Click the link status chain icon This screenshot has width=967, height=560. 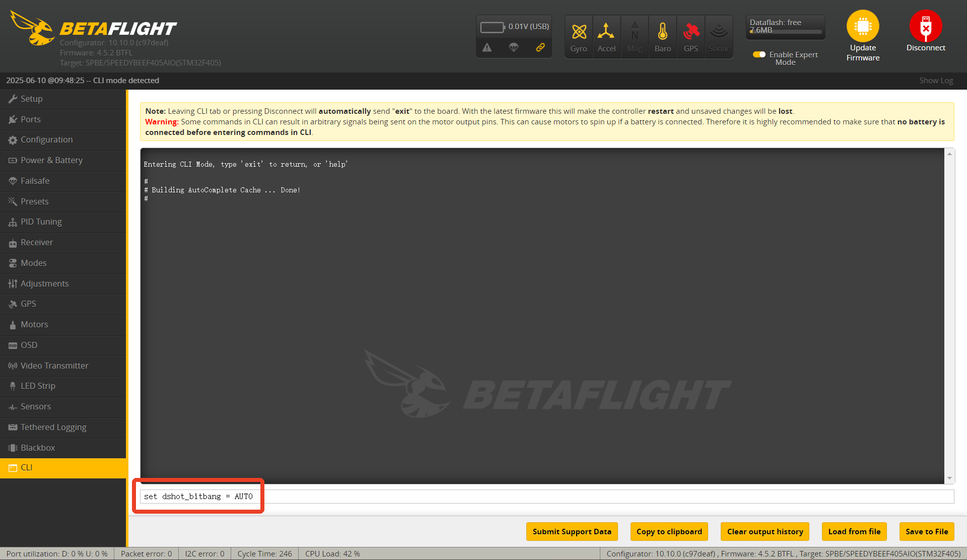tap(540, 47)
